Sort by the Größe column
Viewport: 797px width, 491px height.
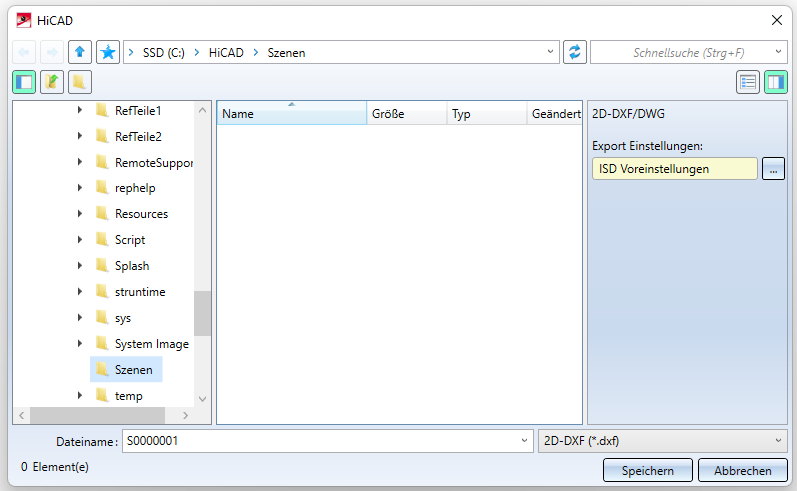407,113
